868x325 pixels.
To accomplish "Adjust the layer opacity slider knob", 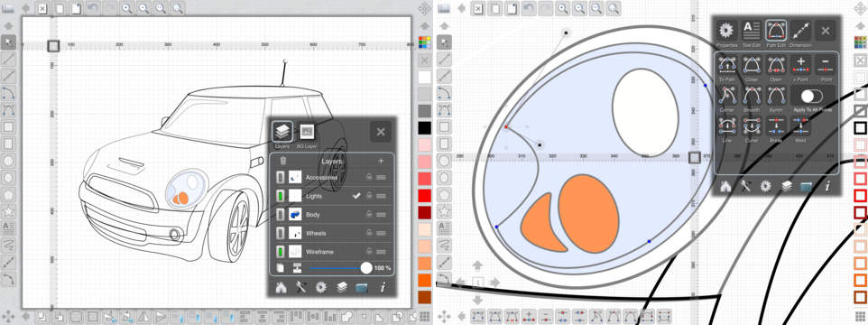I will click(x=366, y=268).
